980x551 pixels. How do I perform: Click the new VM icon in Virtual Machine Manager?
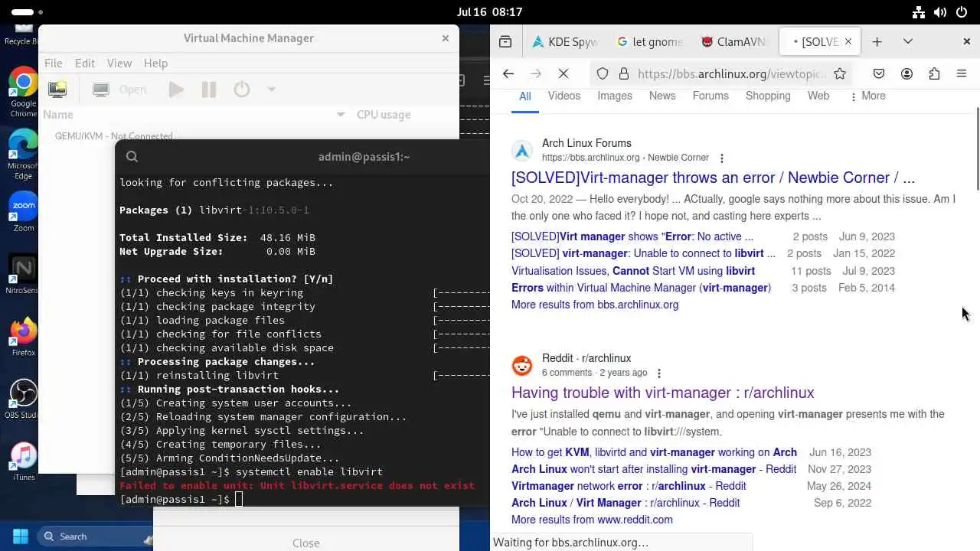(57, 90)
